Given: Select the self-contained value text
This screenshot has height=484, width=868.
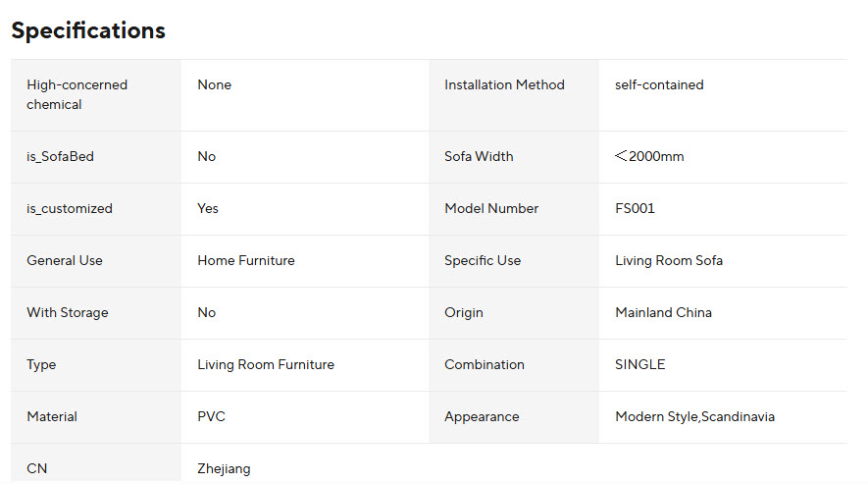Looking at the screenshot, I should (659, 85).
